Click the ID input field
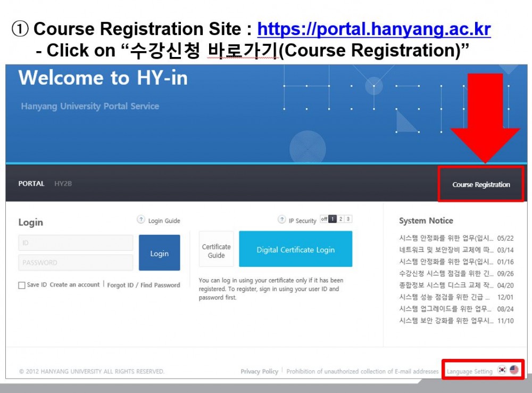The image size is (532, 393). tap(76, 243)
